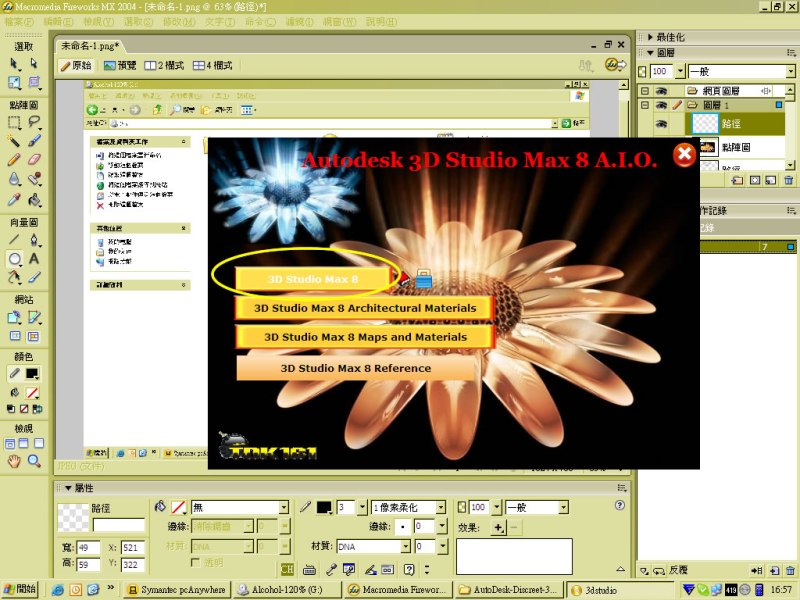The width and height of the screenshot is (800, 600).
Task: Open fill category 無 dropdown
Action: pyautogui.click(x=284, y=507)
